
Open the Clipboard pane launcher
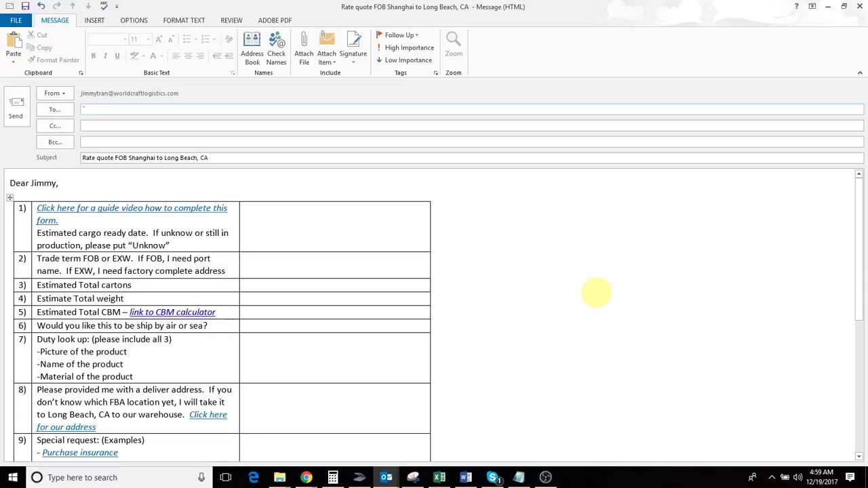81,73
